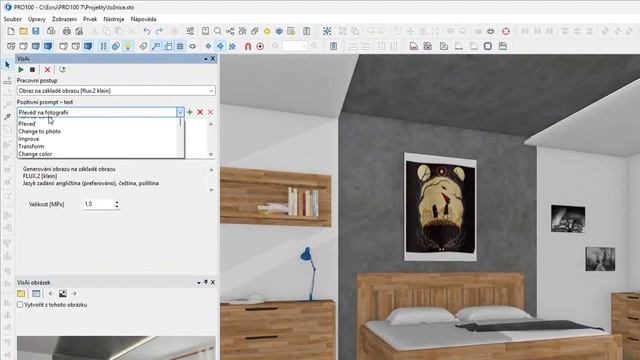Click the print icon in the toolbar

67,31
